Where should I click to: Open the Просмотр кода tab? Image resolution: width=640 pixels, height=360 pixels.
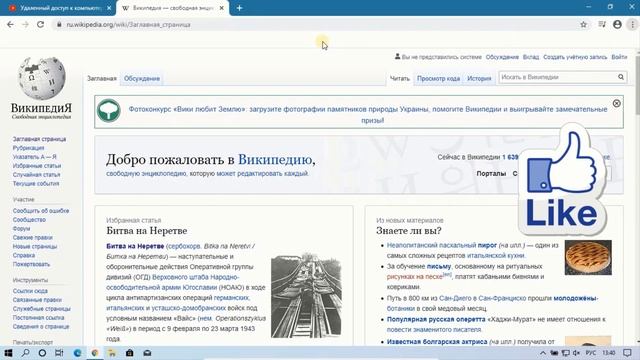pos(438,78)
